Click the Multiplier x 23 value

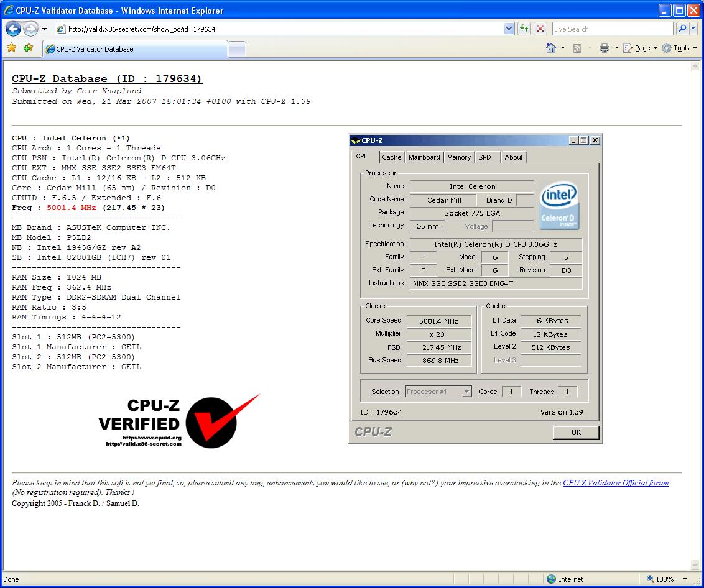click(438, 334)
